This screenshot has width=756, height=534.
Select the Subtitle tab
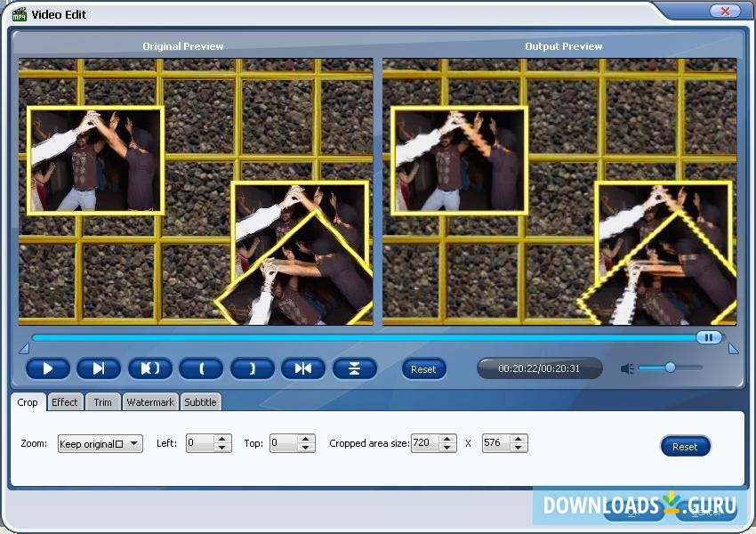pos(200,402)
